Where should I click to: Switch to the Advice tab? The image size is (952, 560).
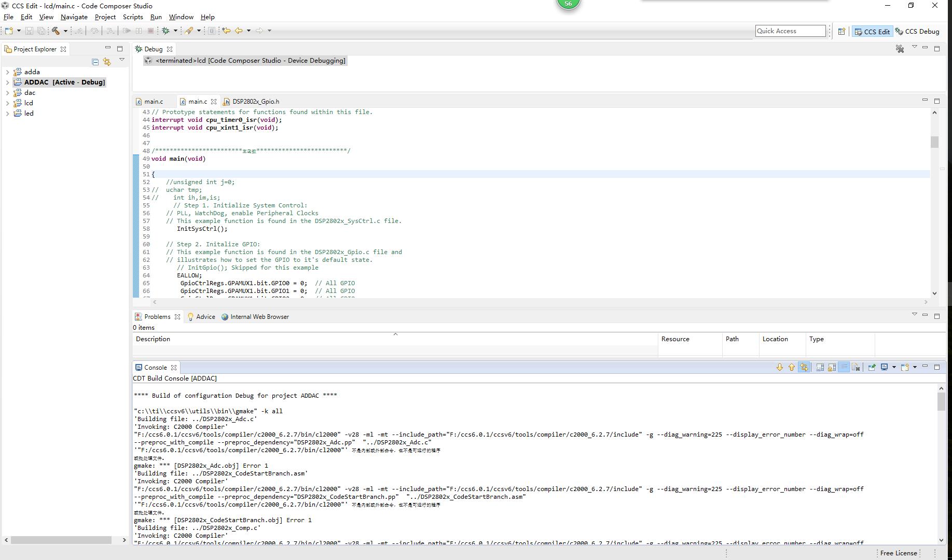click(x=201, y=317)
